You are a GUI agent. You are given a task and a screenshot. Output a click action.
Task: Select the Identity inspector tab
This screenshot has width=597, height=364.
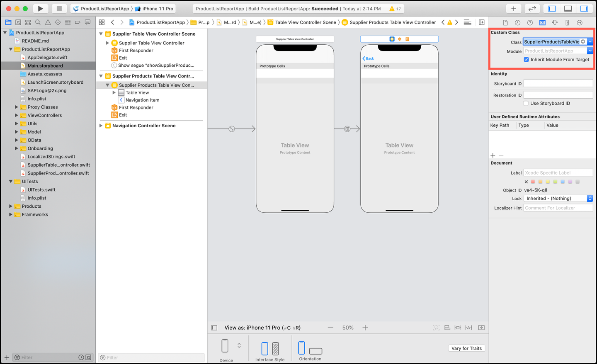[x=542, y=22]
